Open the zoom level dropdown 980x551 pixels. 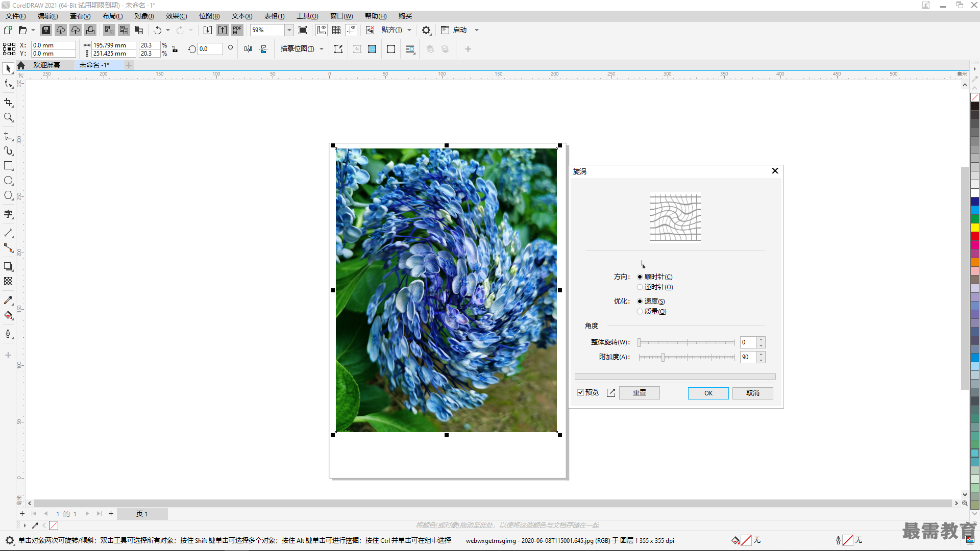pyautogui.click(x=289, y=30)
